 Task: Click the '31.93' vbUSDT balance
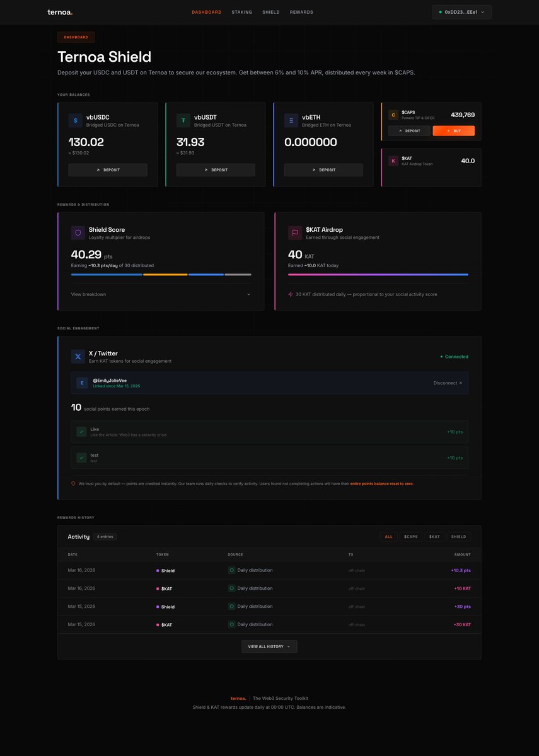pos(190,142)
